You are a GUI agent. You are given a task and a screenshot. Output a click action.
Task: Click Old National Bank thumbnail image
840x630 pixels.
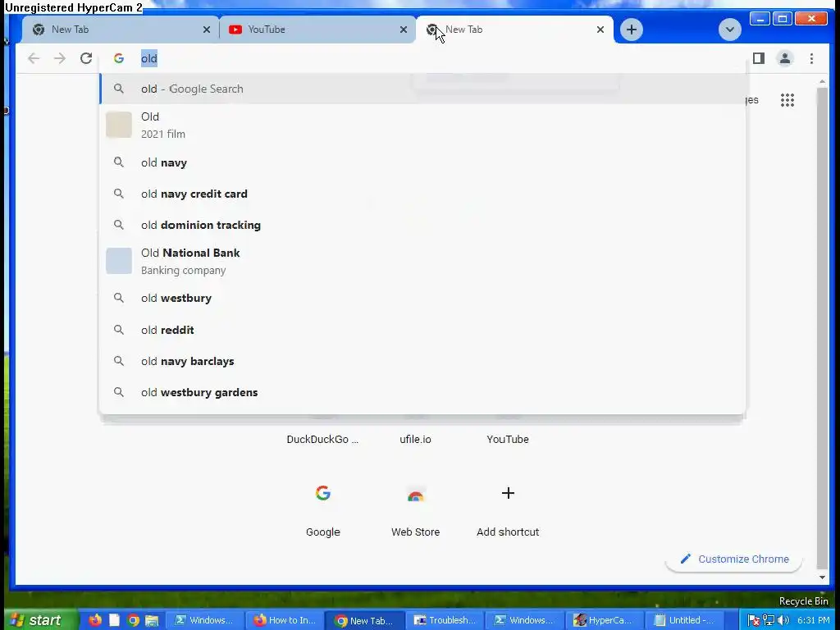119,261
